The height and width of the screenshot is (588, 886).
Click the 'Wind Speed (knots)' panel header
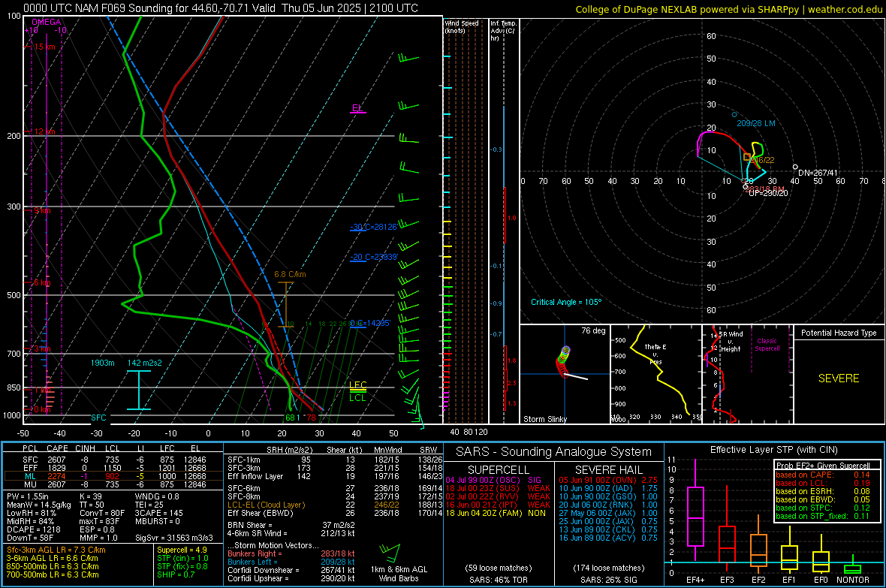tap(462, 26)
